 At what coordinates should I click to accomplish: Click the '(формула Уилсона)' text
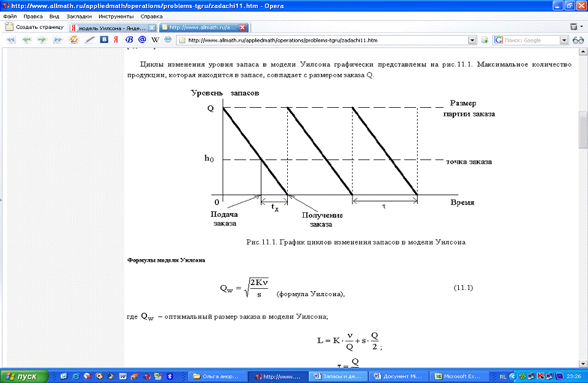[311, 294]
